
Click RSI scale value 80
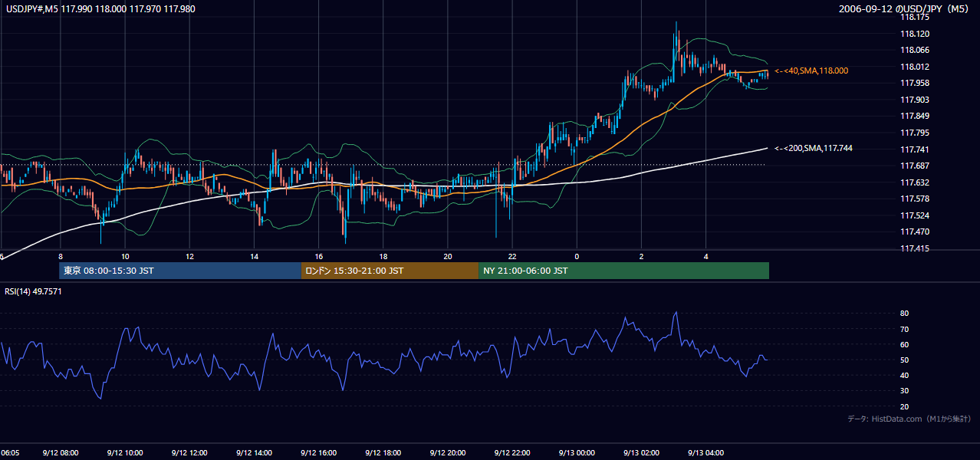(904, 314)
